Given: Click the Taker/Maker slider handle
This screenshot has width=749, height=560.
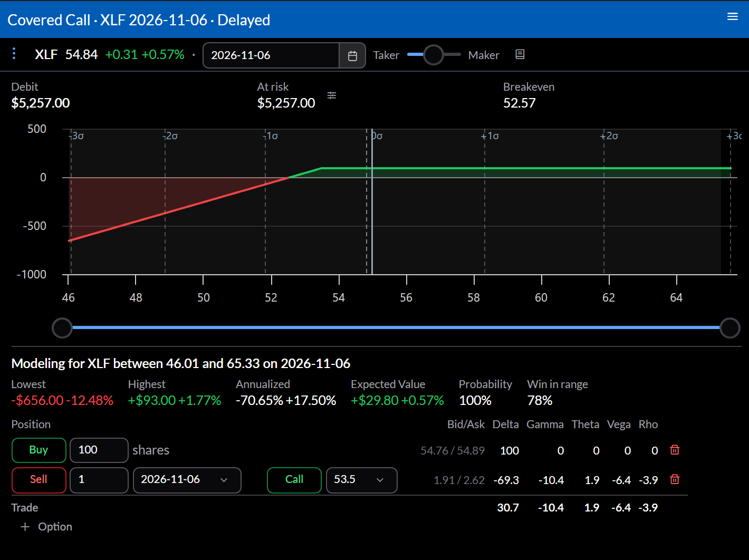Looking at the screenshot, I should tap(434, 54).
